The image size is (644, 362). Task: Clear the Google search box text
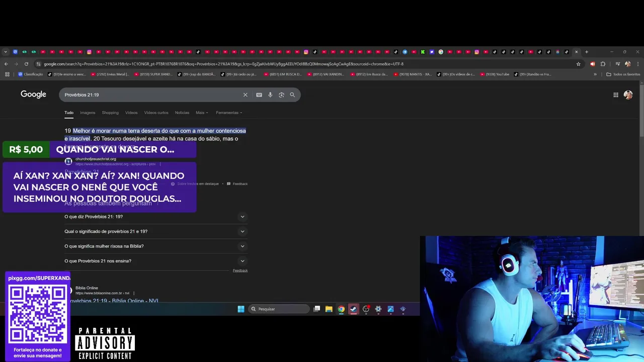(246, 95)
